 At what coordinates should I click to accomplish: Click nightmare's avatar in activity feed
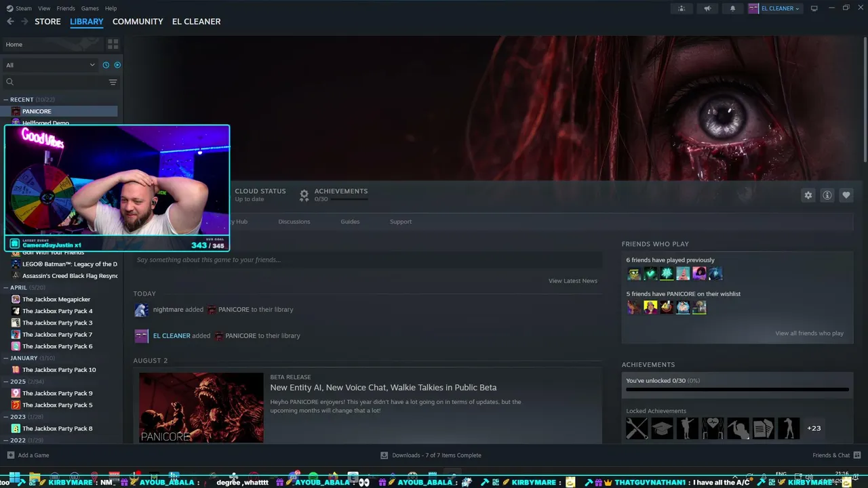[x=141, y=310]
